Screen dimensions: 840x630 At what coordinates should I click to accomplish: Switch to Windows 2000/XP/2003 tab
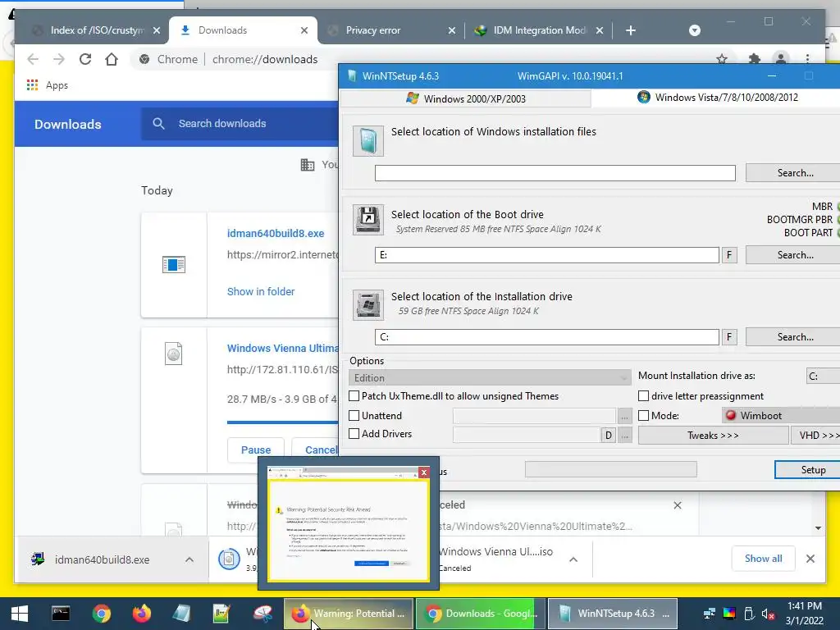(466, 98)
